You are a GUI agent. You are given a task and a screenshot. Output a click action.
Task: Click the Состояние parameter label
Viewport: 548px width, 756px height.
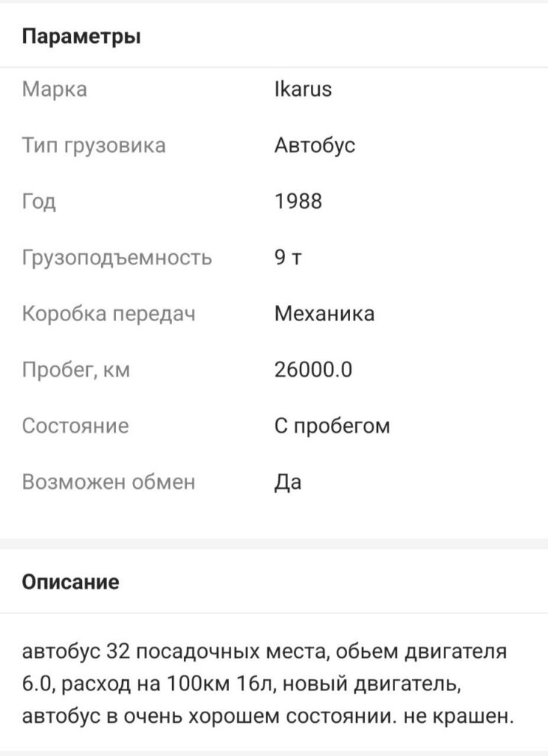coord(75,426)
